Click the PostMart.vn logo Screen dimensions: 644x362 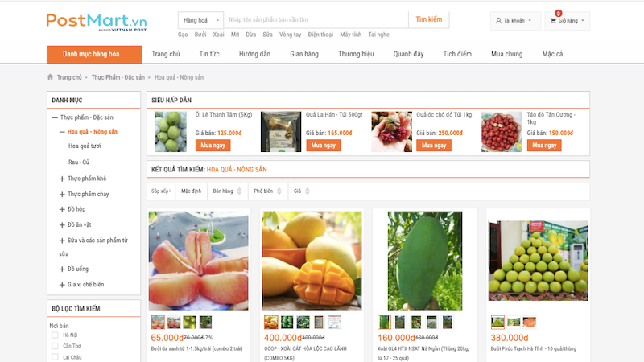[x=97, y=23]
